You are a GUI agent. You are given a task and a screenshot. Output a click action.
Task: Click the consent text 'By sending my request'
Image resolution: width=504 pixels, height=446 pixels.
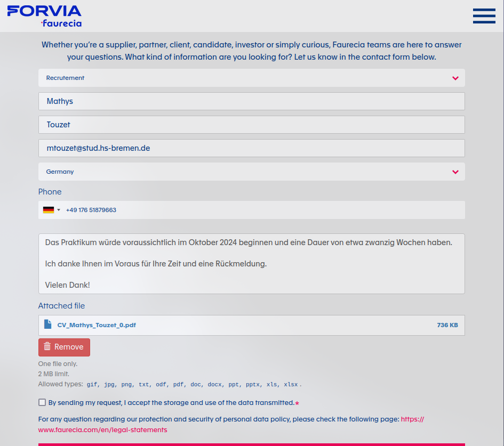(171, 402)
